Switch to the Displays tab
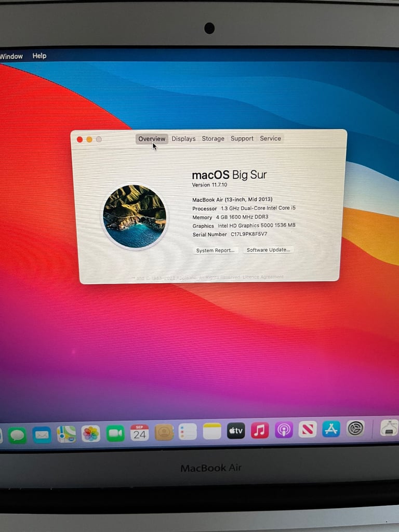 coord(183,139)
